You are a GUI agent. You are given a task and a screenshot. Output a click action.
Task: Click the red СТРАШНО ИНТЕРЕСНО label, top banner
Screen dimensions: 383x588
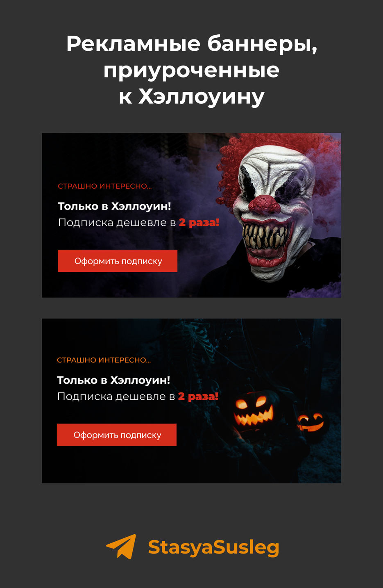105,186
